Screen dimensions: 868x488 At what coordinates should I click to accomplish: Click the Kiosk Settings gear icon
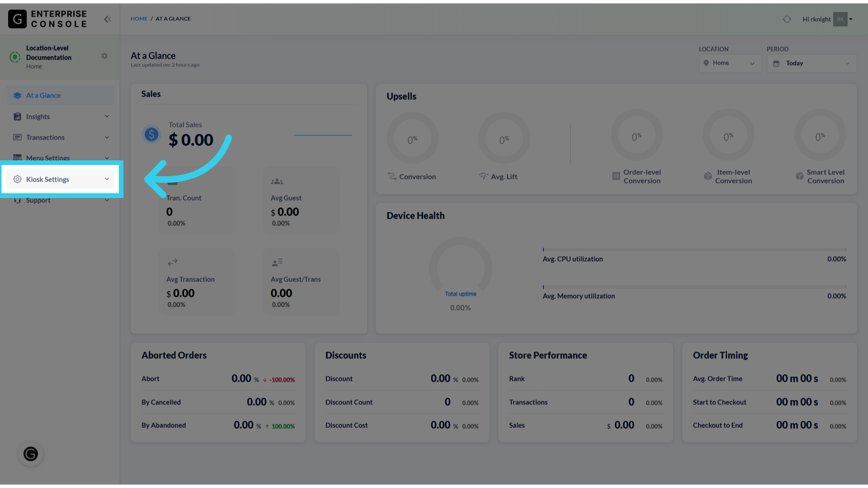pos(17,179)
